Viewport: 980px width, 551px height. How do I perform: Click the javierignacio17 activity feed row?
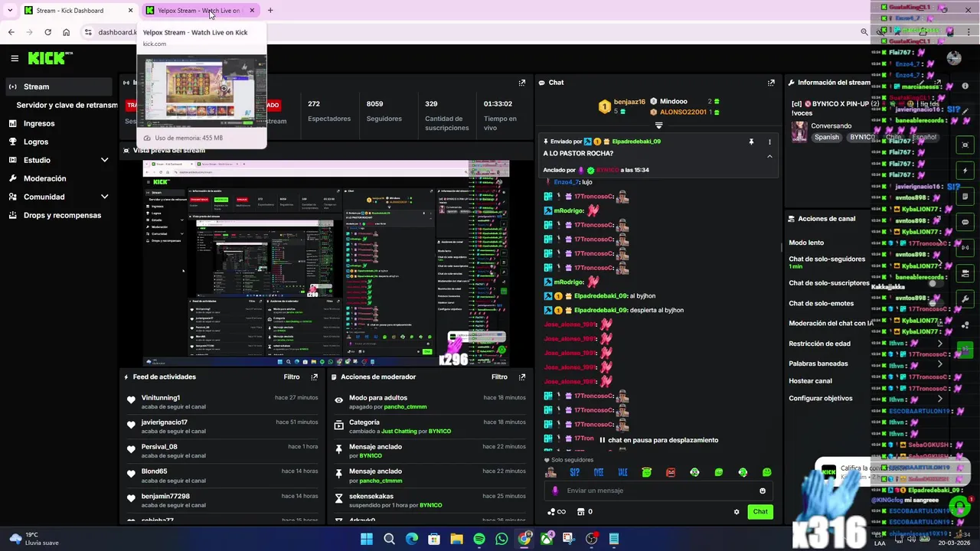(222, 426)
